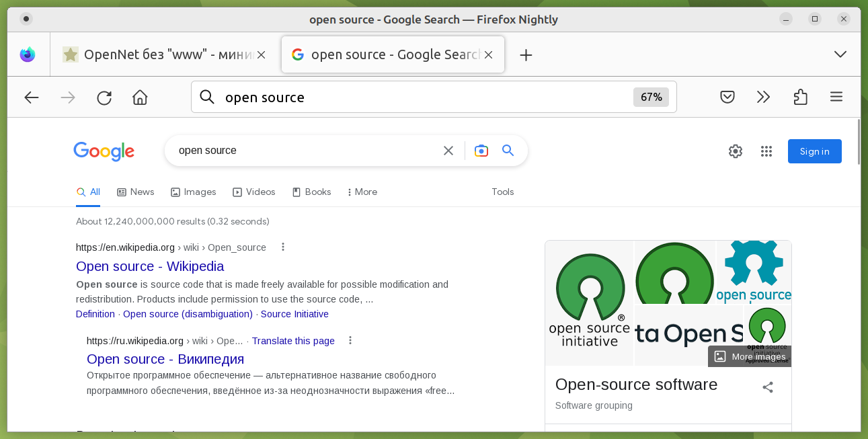This screenshot has height=439, width=868.
Task: Open the Google apps grid
Action: coord(766,151)
